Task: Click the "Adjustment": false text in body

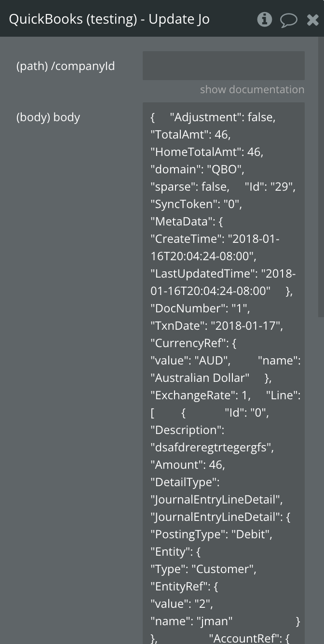Action: [222, 117]
